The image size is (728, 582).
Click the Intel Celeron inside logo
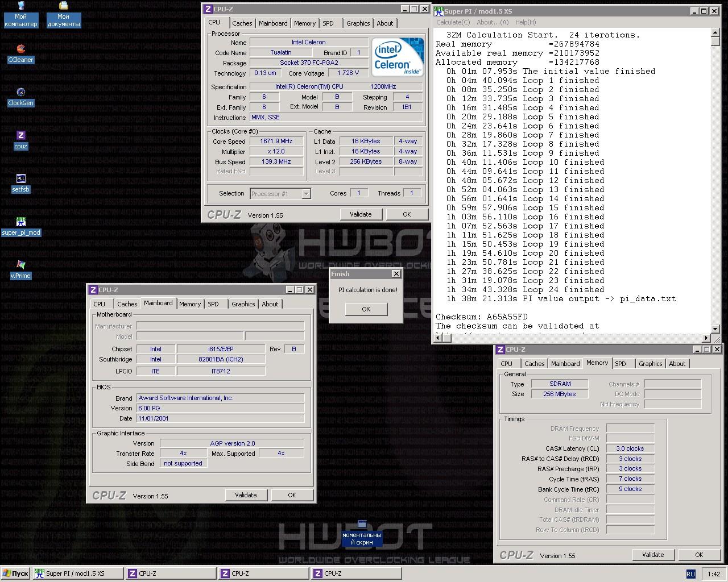398,57
